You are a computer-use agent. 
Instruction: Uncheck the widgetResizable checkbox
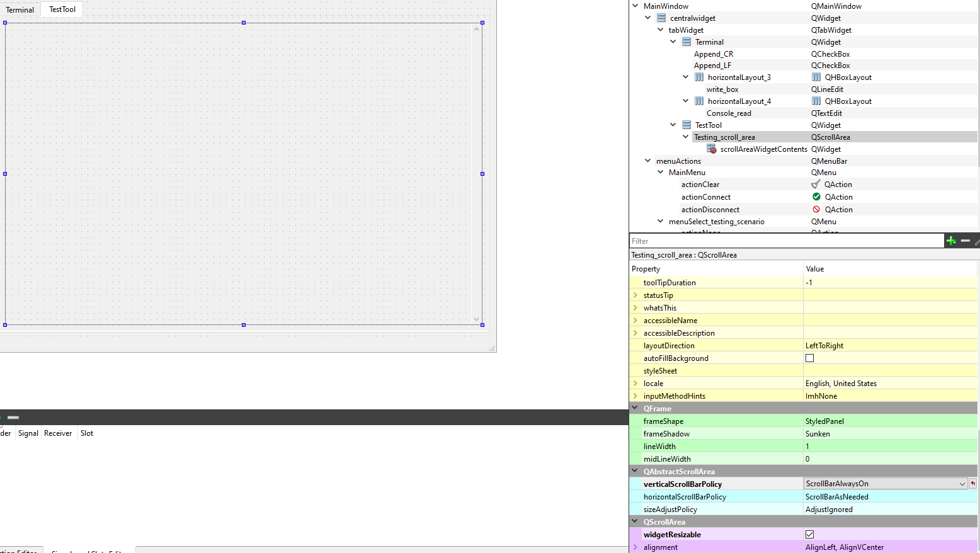810,535
